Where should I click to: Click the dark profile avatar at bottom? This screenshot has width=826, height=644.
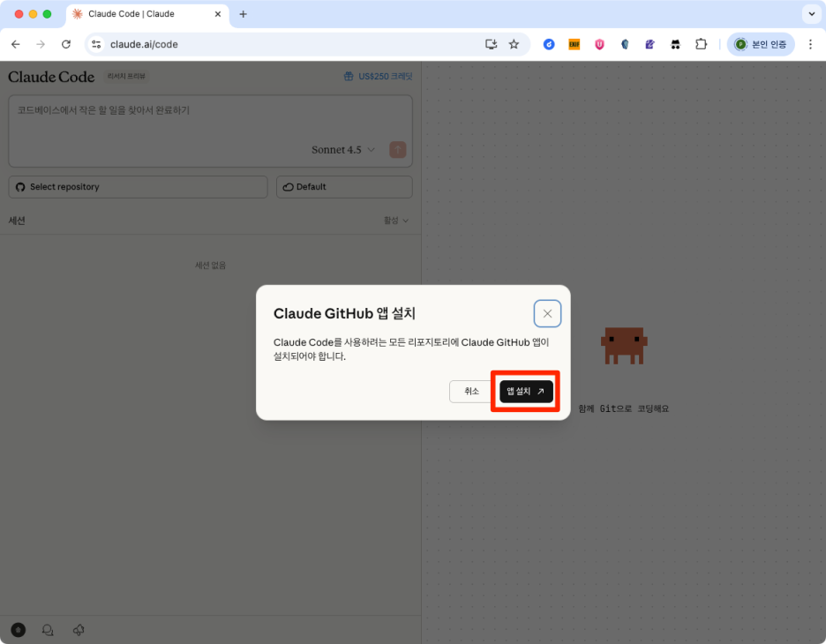coord(19,630)
